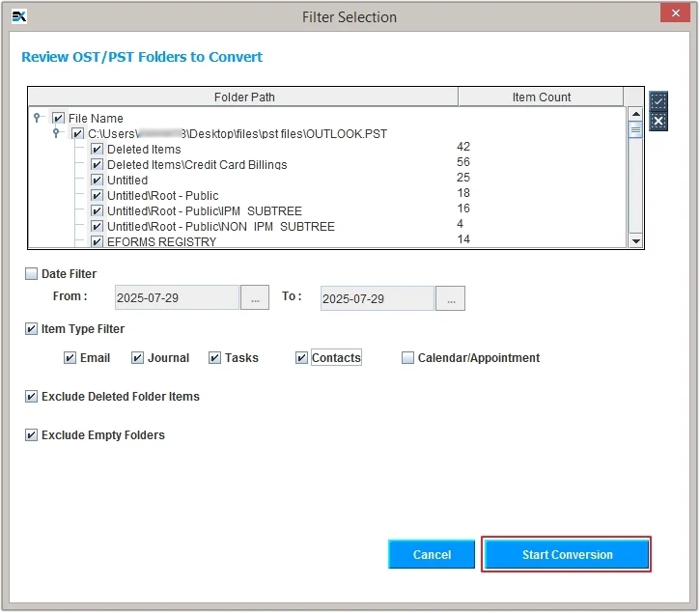Click the deselect-all folders X icon
The width and height of the screenshot is (700, 613).
click(x=658, y=122)
